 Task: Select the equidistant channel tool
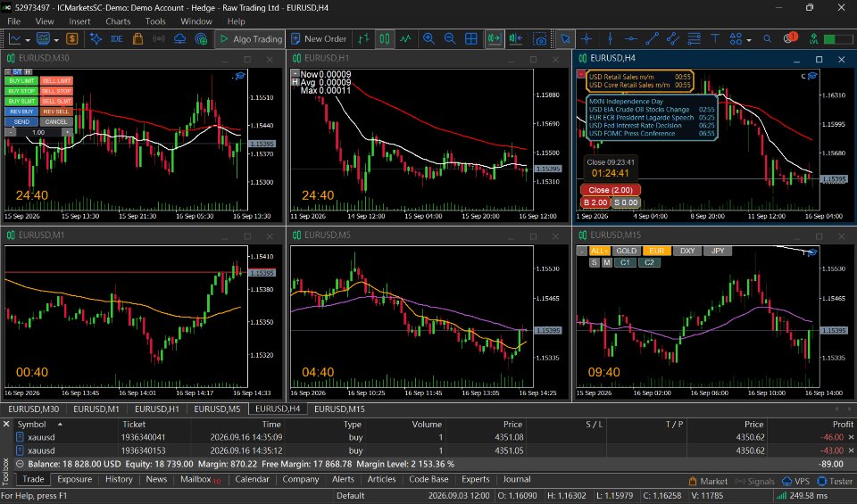pyautogui.click(x=673, y=38)
